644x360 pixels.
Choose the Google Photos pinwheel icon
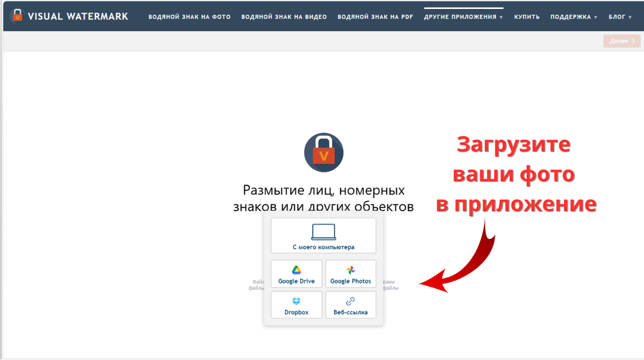click(351, 270)
